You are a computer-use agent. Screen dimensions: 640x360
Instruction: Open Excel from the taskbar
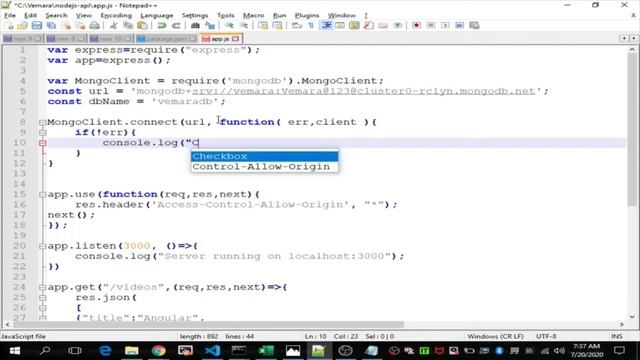[x=266, y=351]
